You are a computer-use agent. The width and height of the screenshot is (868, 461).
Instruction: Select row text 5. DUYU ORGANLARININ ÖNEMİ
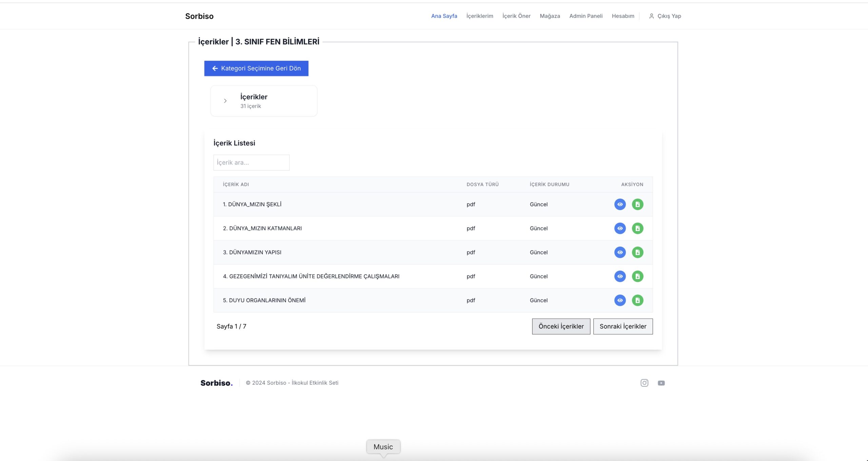point(264,300)
